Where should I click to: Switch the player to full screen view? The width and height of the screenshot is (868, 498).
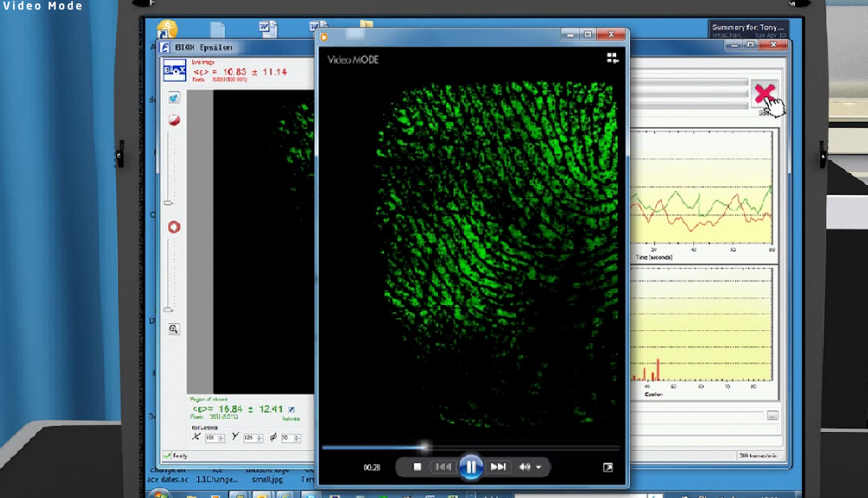tap(608, 468)
